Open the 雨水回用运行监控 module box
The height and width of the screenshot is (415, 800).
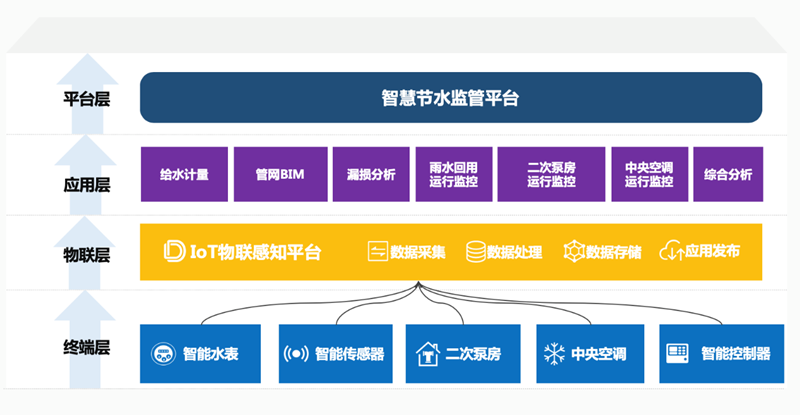(x=454, y=174)
